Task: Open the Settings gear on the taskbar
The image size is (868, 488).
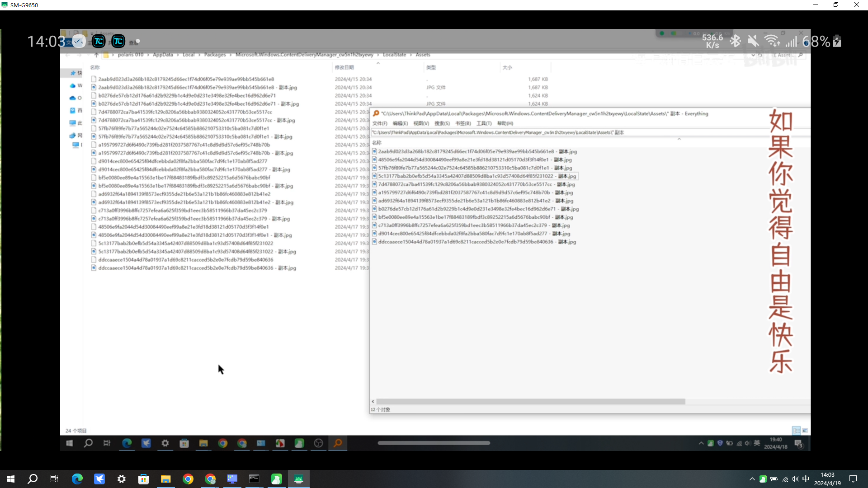Action: click(122, 479)
